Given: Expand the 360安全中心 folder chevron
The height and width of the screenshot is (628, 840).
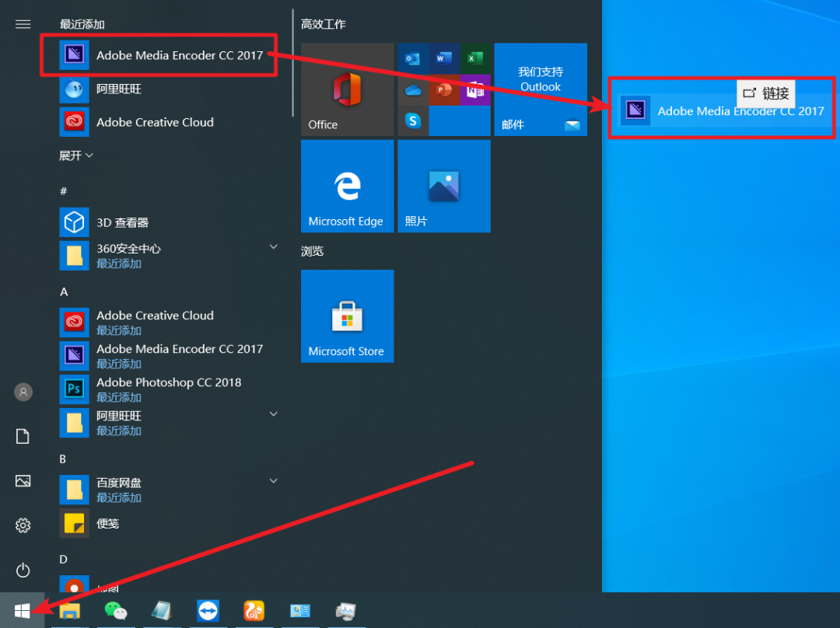Looking at the screenshot, I should tap(273, 247).
